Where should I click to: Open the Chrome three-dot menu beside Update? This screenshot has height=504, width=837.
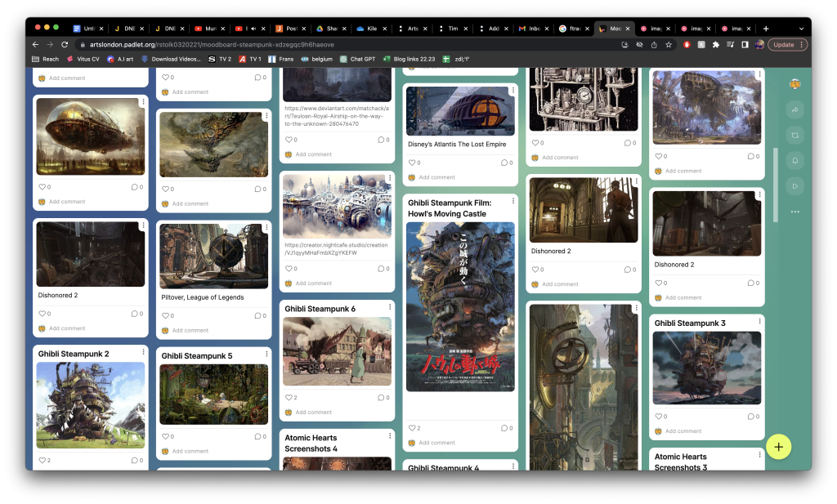pyautogui.click(x=801, y=45)
